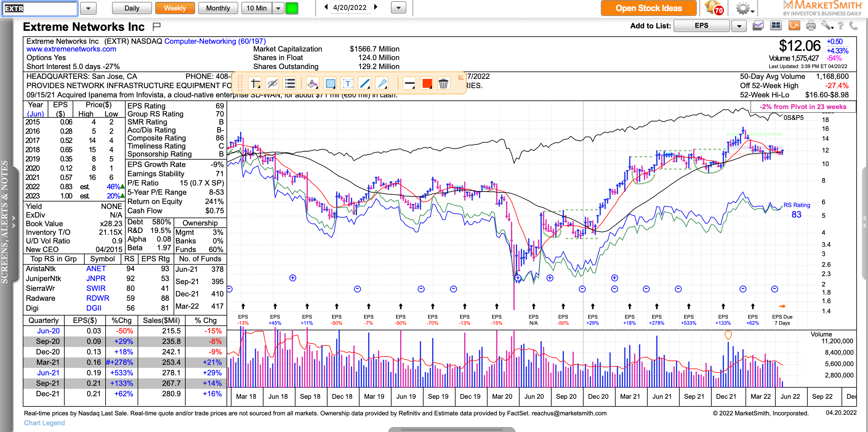Screen dimensions: 868x432
Task: Click Open Stock Ideas button
Action: pos(649,8)
